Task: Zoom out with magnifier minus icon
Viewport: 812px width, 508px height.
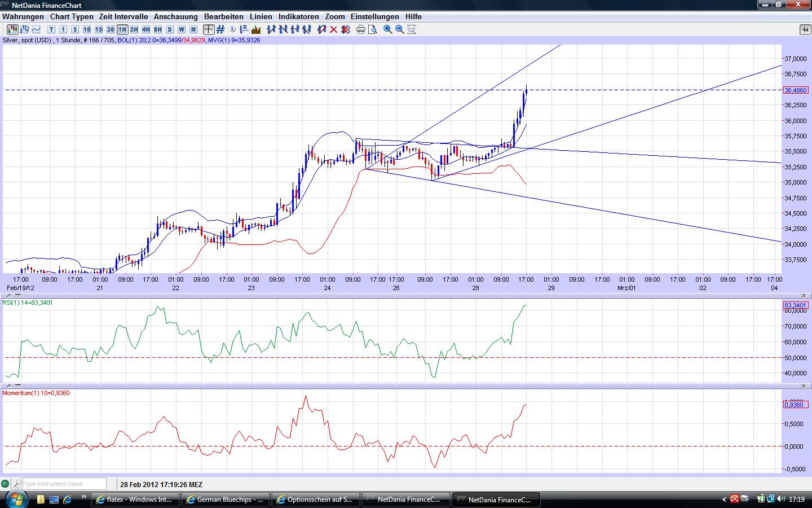Action: point(400,29)
